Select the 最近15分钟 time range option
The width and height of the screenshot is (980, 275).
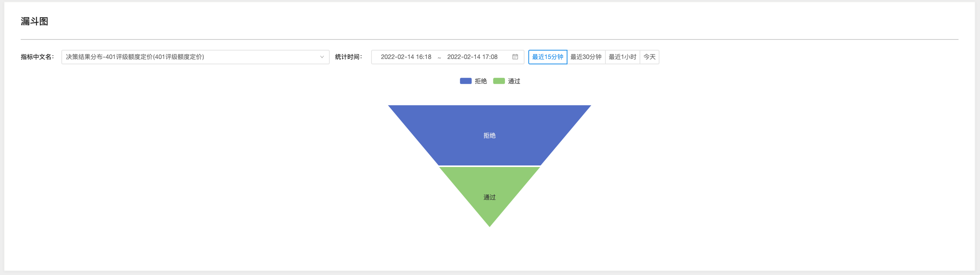point(548,57)
